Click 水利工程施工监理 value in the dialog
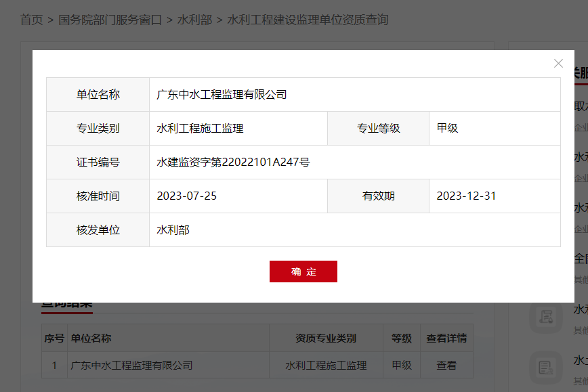Image resolution: width=588 pixels, height=392 pixels. (200, 129)
